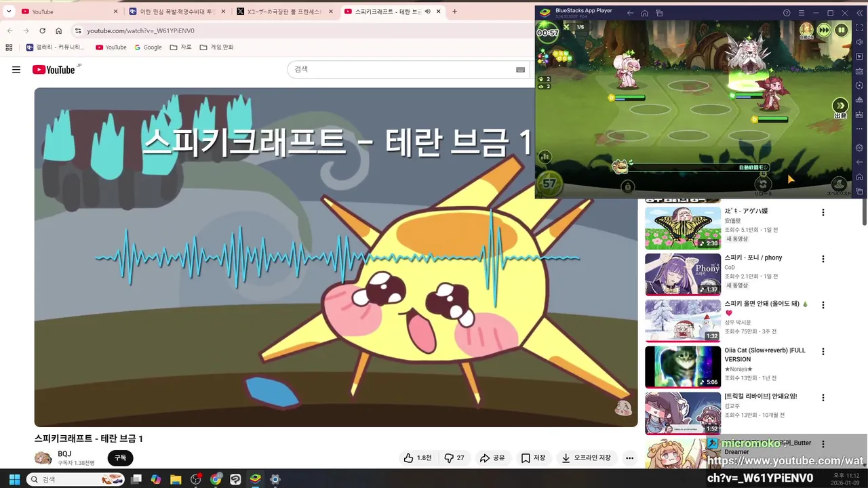The height and width of the screenshot is (488, 868).
Task: Open ｽﾋﾟｷ - アゲハ蝶 video thumbnail
Action: point(683,228)
